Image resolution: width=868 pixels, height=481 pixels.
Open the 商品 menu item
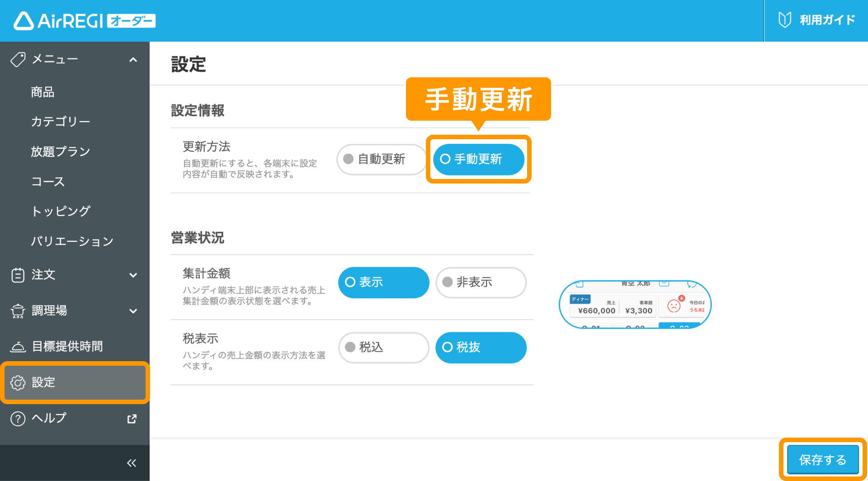coord(42,92)
